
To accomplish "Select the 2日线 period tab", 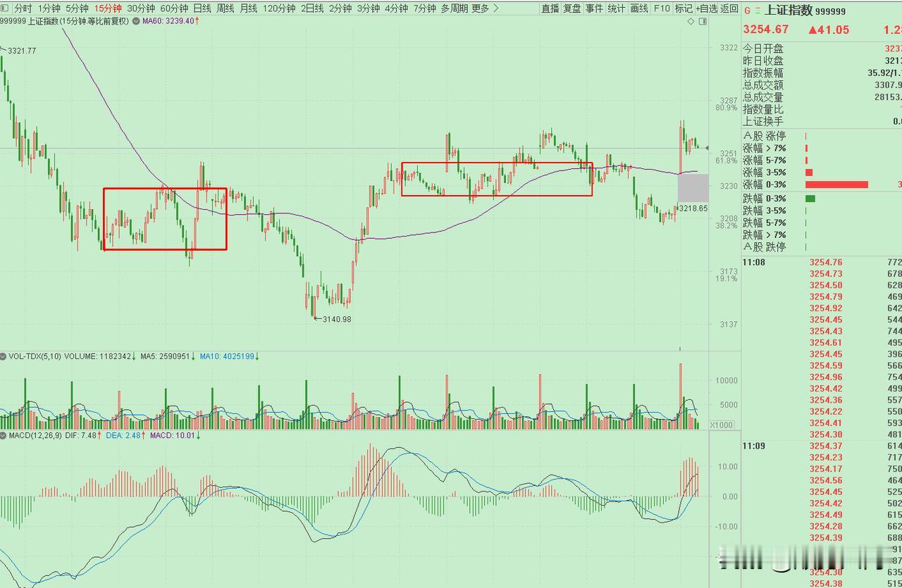I will pyautogui.click(x=312, y=8).
